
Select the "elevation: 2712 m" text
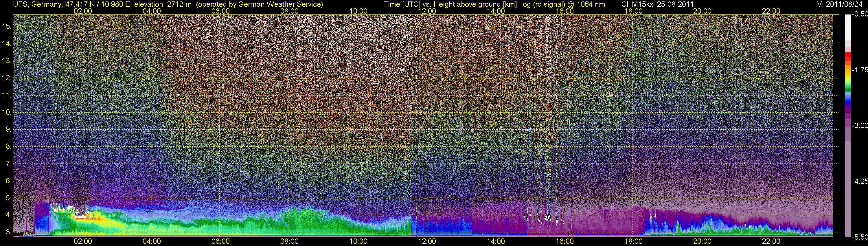click(163, 4)
